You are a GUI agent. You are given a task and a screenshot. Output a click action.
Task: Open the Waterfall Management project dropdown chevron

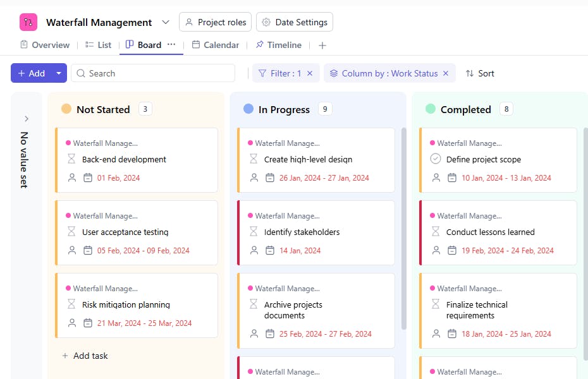point(166,22)
